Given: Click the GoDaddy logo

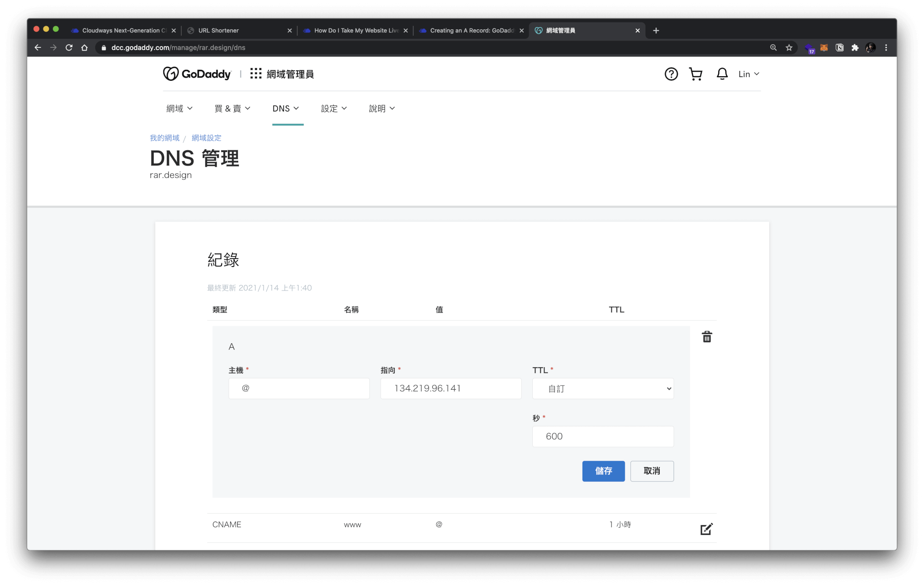Looking at the screenshot, I should pyautogui.click(x=197, y=74).
